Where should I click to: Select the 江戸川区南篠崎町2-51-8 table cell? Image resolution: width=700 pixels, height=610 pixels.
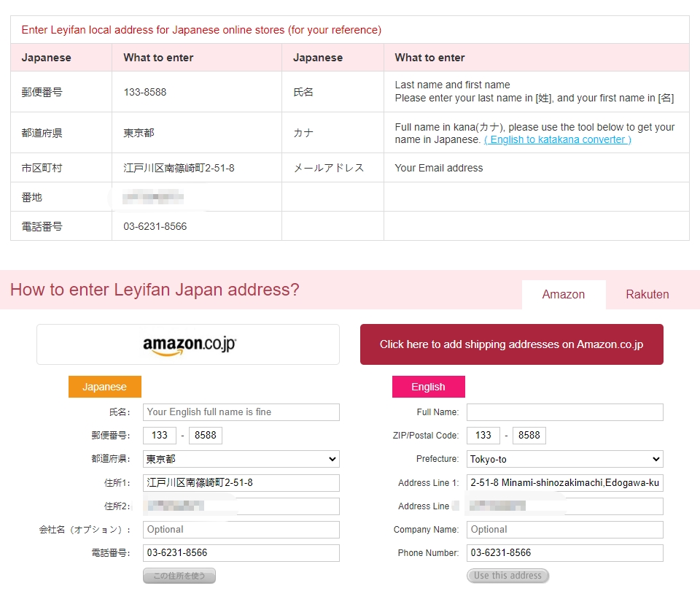click(196, 168)
